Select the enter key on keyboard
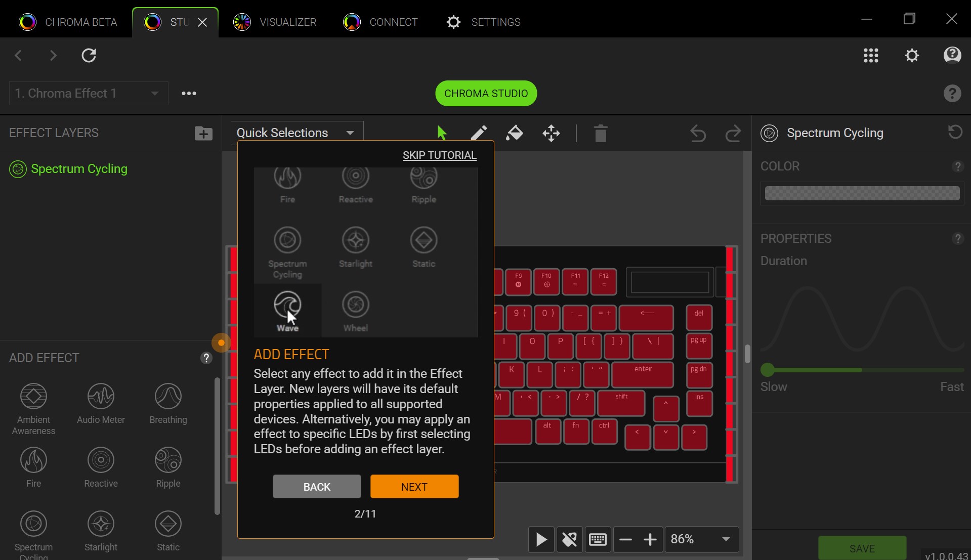Screen dimensions: 971x560 (x=643, y=375)
